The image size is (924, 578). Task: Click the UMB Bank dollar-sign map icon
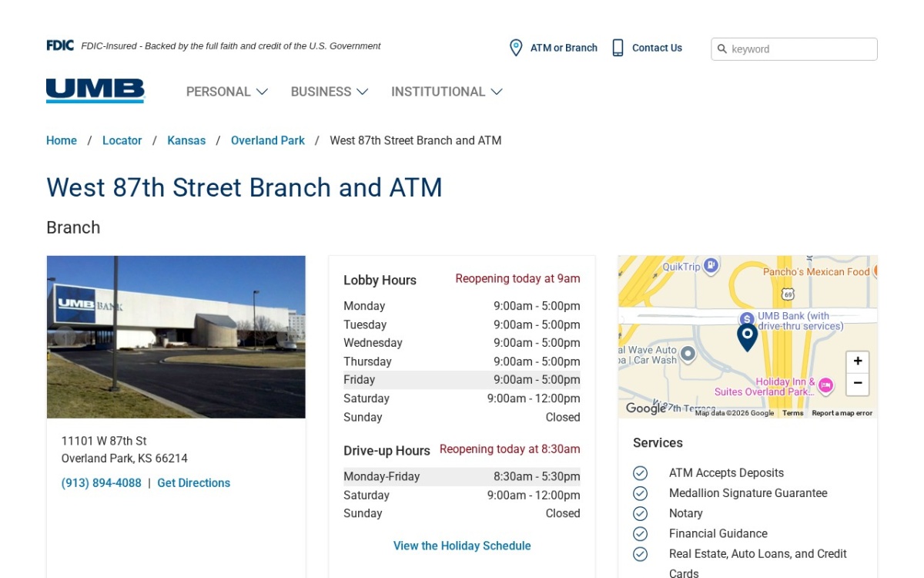pos(746,318)
